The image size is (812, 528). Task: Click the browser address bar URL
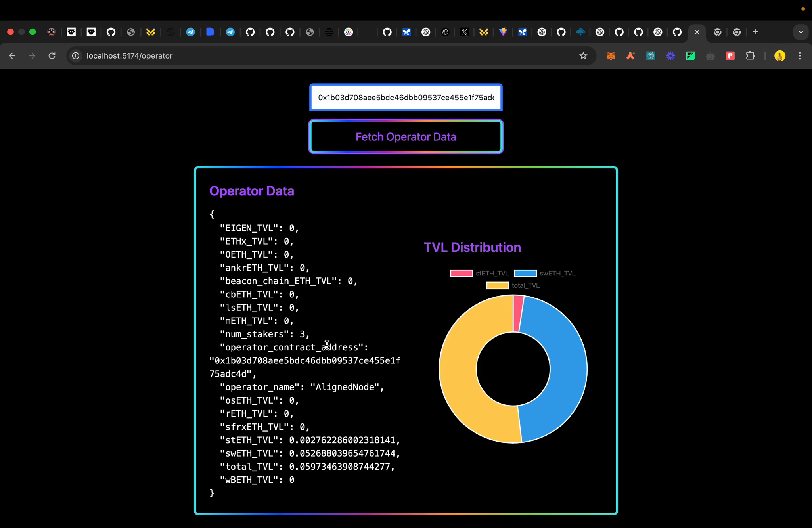[130, 56]
